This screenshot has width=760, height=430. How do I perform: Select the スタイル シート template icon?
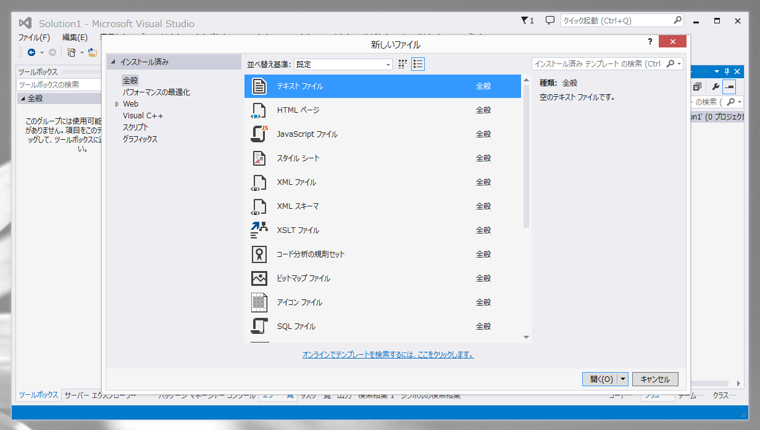pos(259,159)
